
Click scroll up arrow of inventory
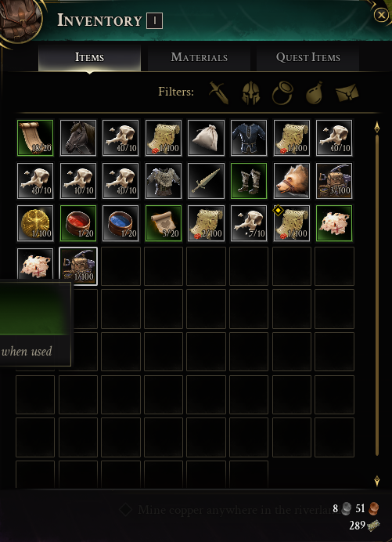click(x=377, y=128)
